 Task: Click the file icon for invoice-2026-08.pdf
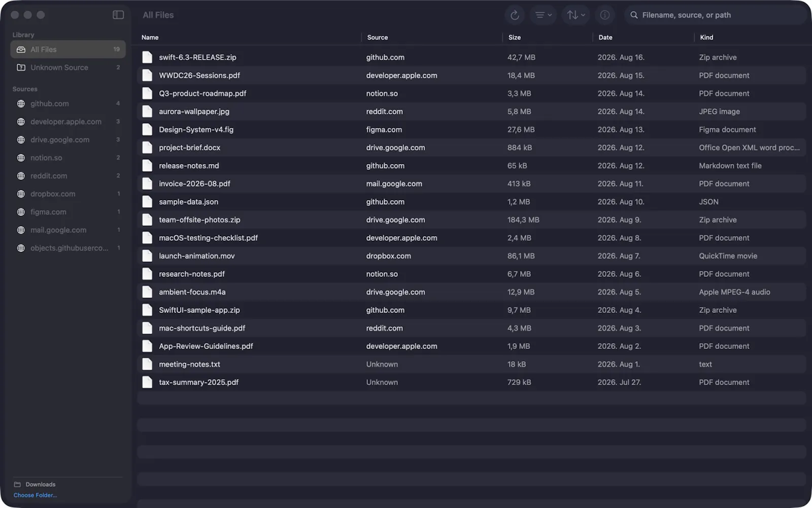[147, 184]
